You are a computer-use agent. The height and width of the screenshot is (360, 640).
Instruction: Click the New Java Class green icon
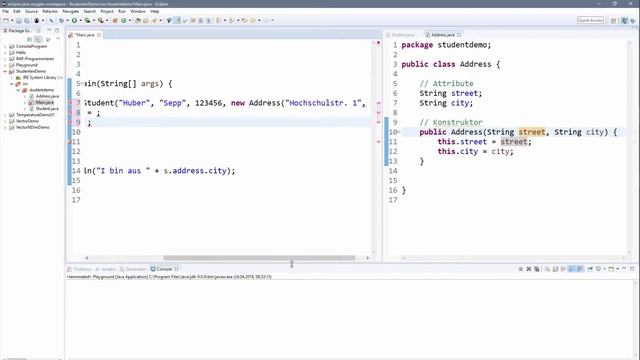click(x=124, y=20)
